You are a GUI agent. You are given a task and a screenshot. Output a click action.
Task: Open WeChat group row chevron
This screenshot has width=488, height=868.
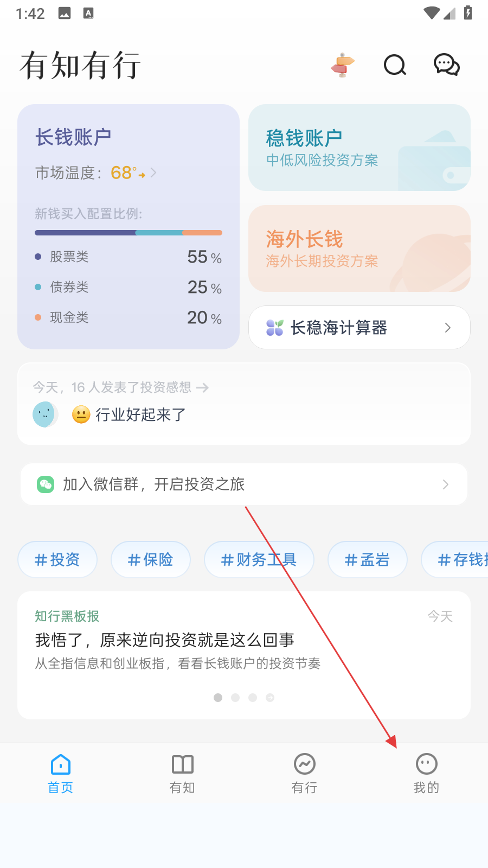click(x=446, y=484)
